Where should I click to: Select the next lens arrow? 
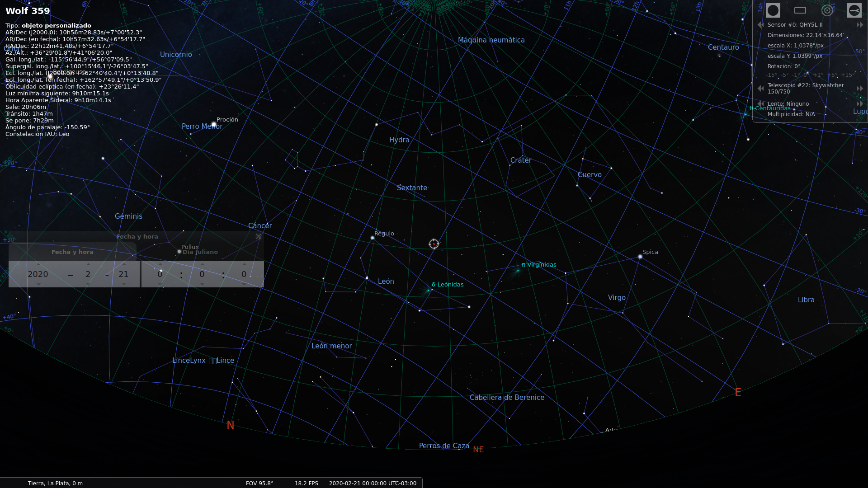click(x=860, y=104)
